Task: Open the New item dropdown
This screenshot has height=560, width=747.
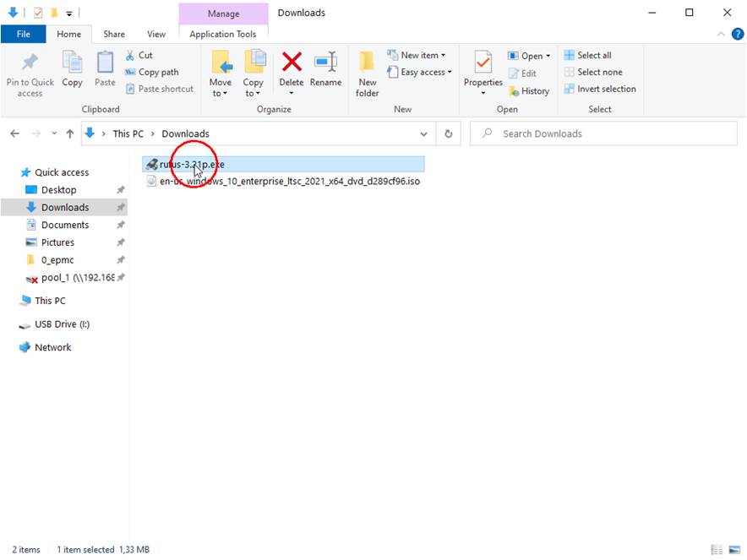Action: (x=419, y=56)
